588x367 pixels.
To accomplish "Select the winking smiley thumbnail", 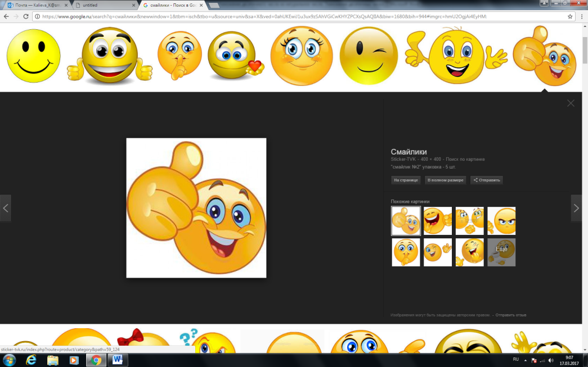I will coord(368,56).
